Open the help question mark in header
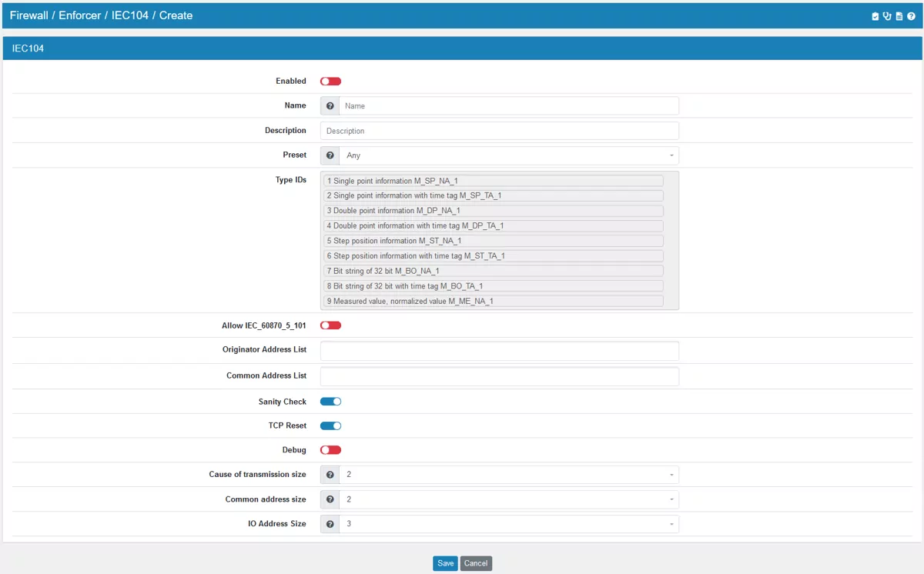924x574 pixels. pos(911,16)
